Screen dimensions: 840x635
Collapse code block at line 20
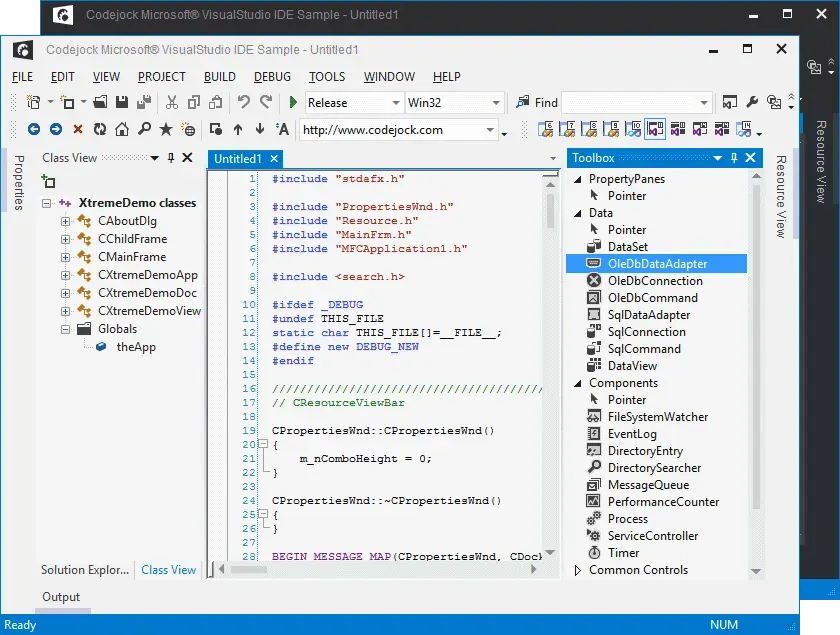(x=263, y=444)
